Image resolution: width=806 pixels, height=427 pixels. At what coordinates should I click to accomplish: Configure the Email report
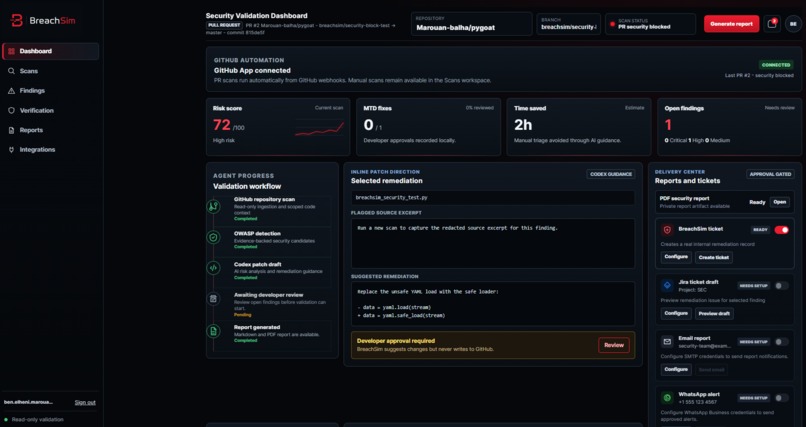pos(676,369)
